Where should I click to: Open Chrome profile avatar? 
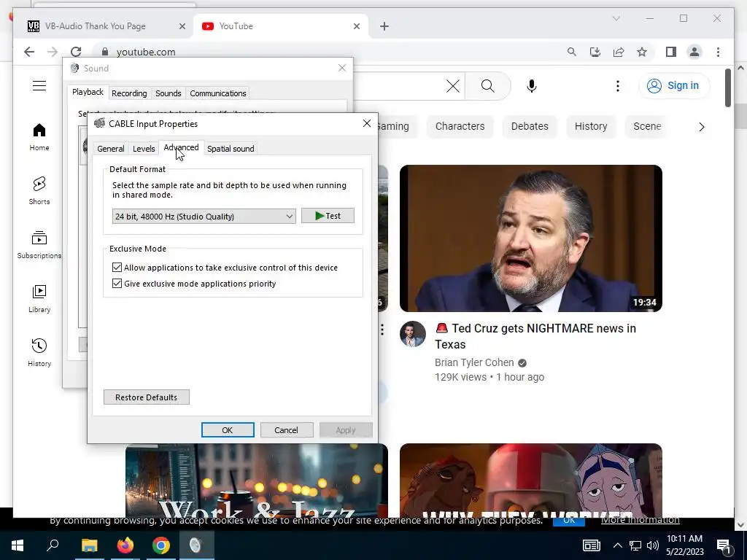click(694, 52)
